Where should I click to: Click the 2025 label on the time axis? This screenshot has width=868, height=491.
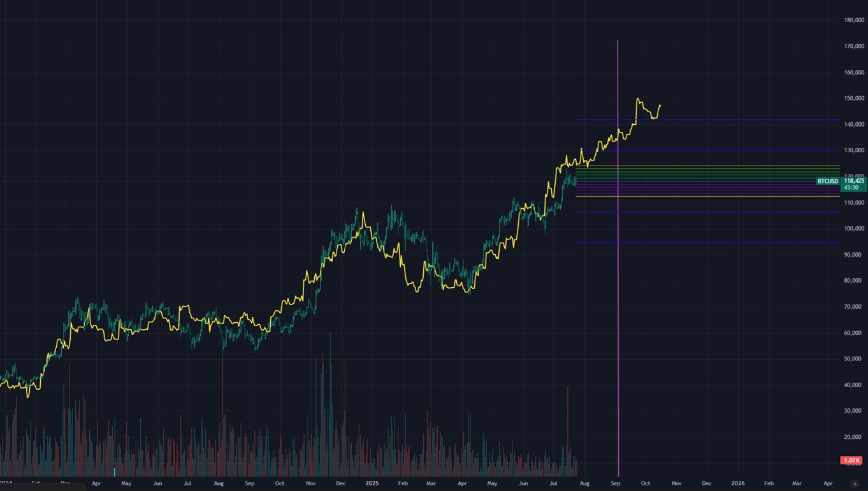(372, 483)
